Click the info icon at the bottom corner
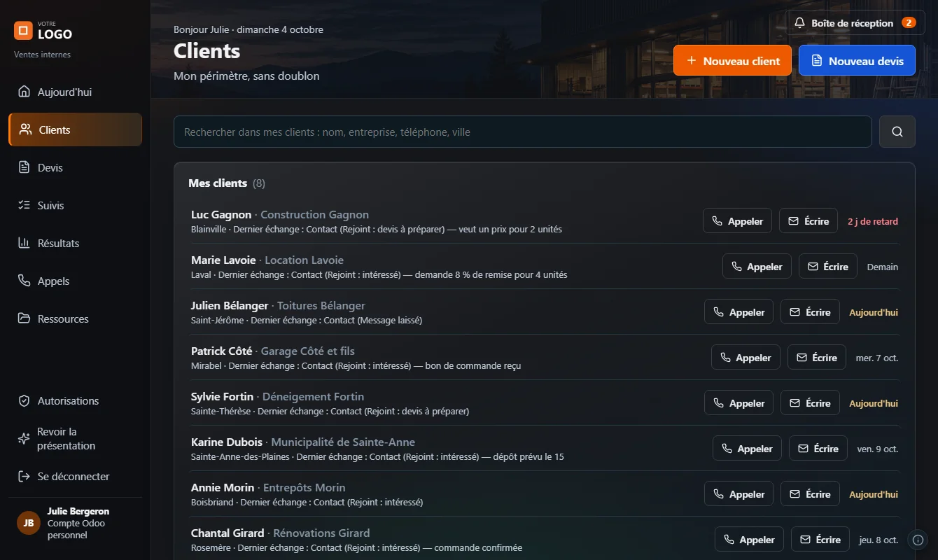The image size is (938, 560). point(918,540)
